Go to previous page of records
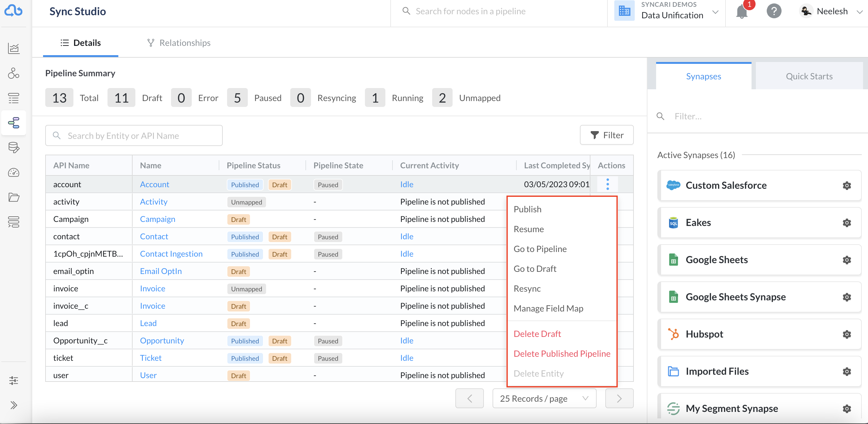 click(469, 398)
